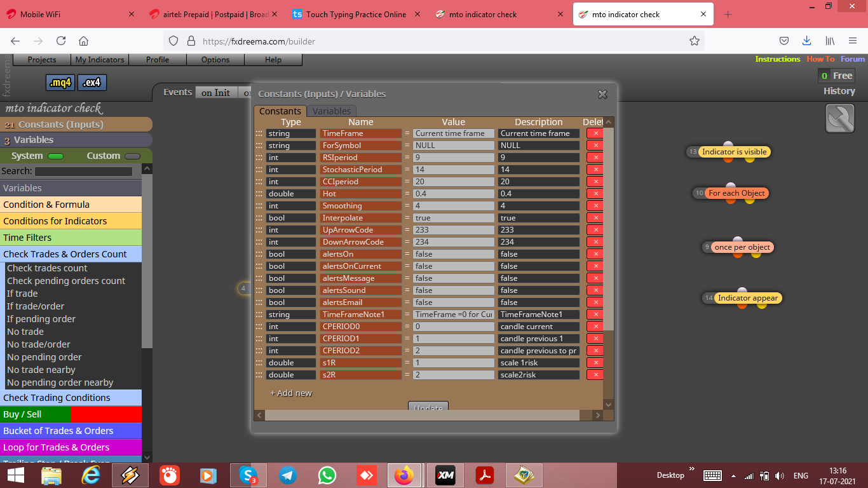The height and width of the screenshot is (488, 868).
Task: Open the 'on Init' events tab
Action: click(216, 93)
